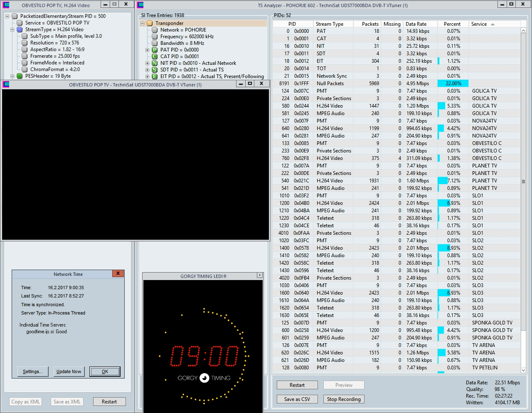Close the Network Time dialog with the red X
Viewport: 532px width, 413px height.
click(x=118, y=273)
